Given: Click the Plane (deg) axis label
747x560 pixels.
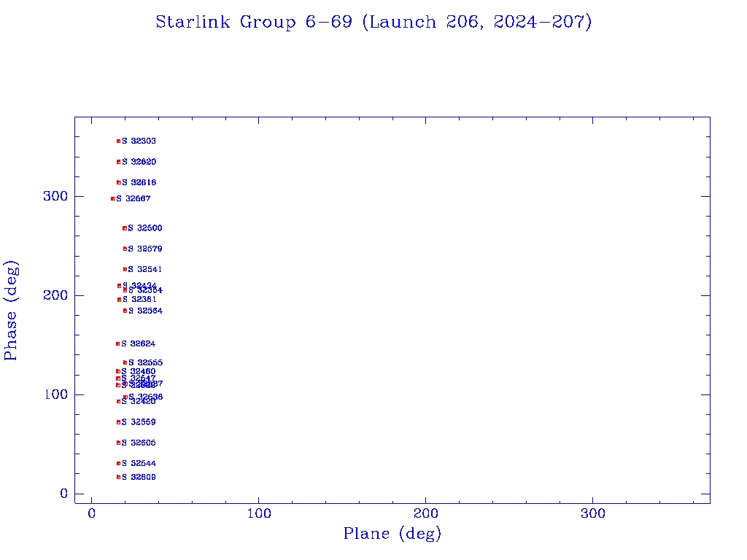Looking at the screenshot, I should tap(392, 534).
